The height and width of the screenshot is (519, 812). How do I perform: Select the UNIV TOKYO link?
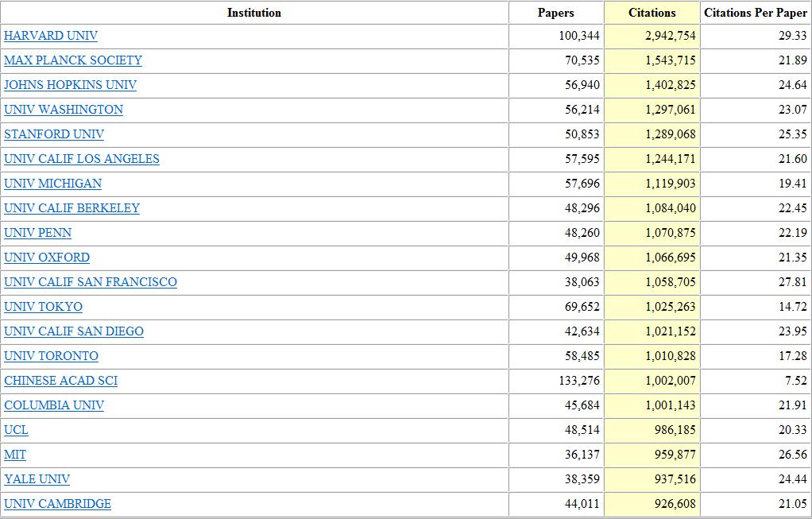click(44, 307)
